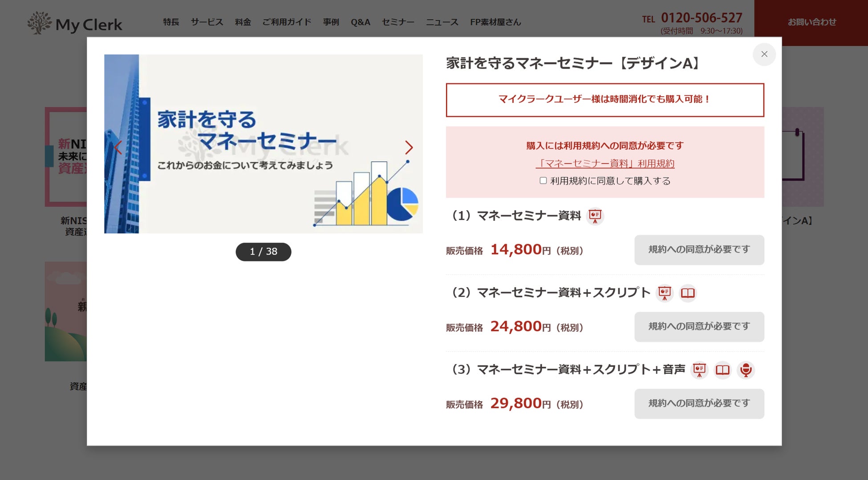This screenshot has width=868, height=480.
Task: Show the next slide with right arrow
Action: tap(409, 147)
